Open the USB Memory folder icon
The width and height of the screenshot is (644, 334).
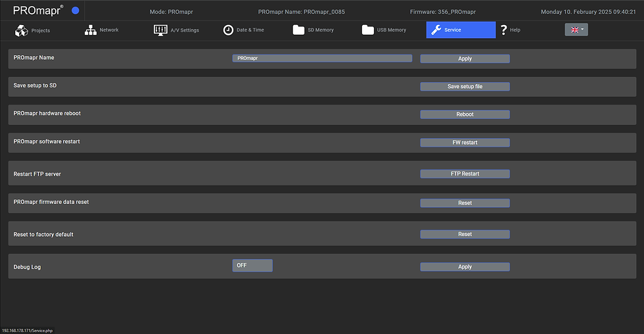click(367, 30)
